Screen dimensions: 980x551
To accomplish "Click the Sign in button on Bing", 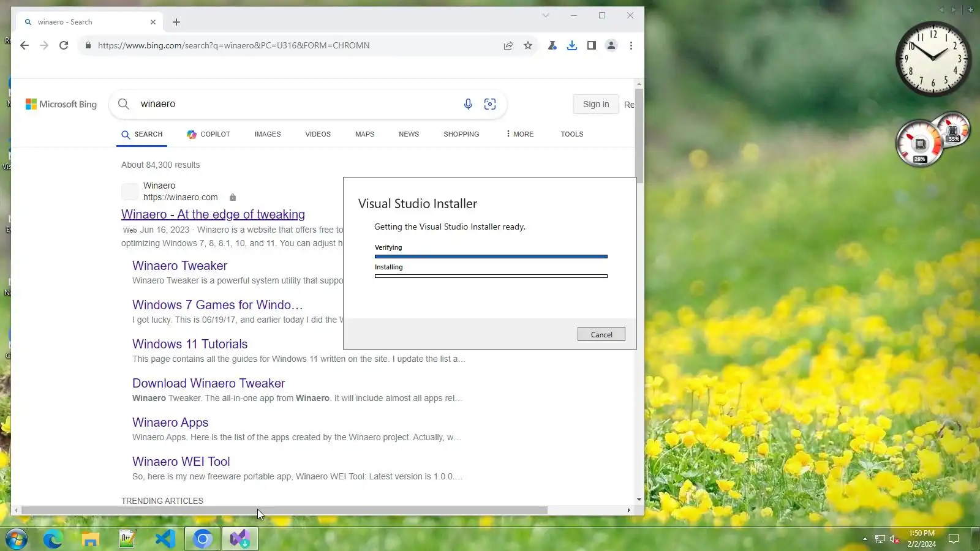I will point(596,104).
